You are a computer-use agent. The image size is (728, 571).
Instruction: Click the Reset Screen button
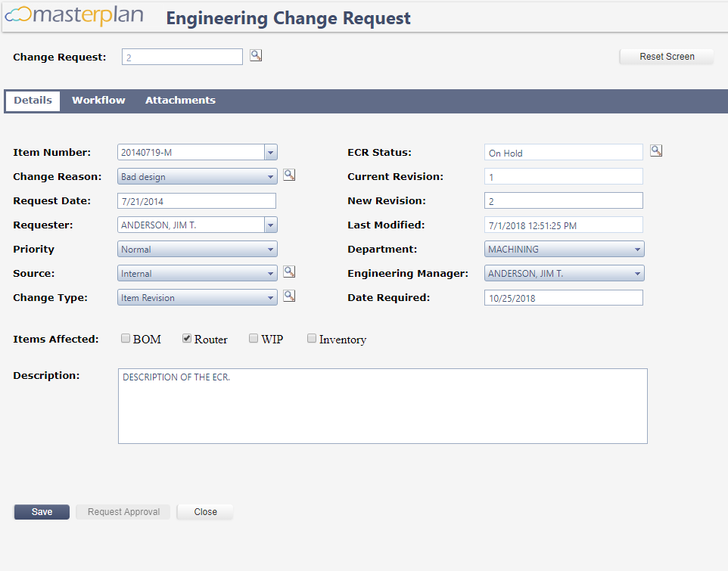[x=667, y=57]
